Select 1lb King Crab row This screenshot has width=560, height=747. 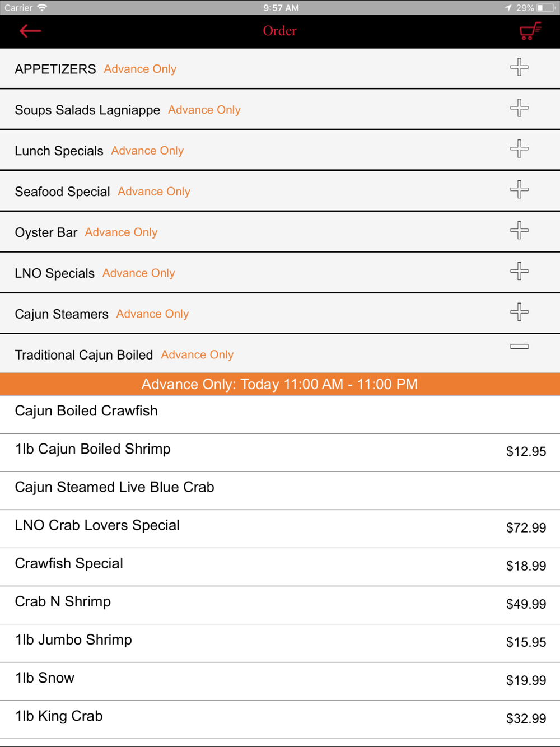click(280, 719)
